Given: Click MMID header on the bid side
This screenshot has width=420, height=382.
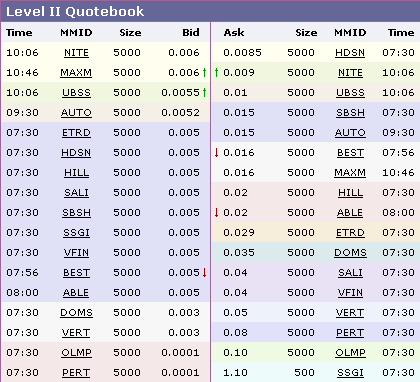Looking at the screenshot, I should click(76, 32).
